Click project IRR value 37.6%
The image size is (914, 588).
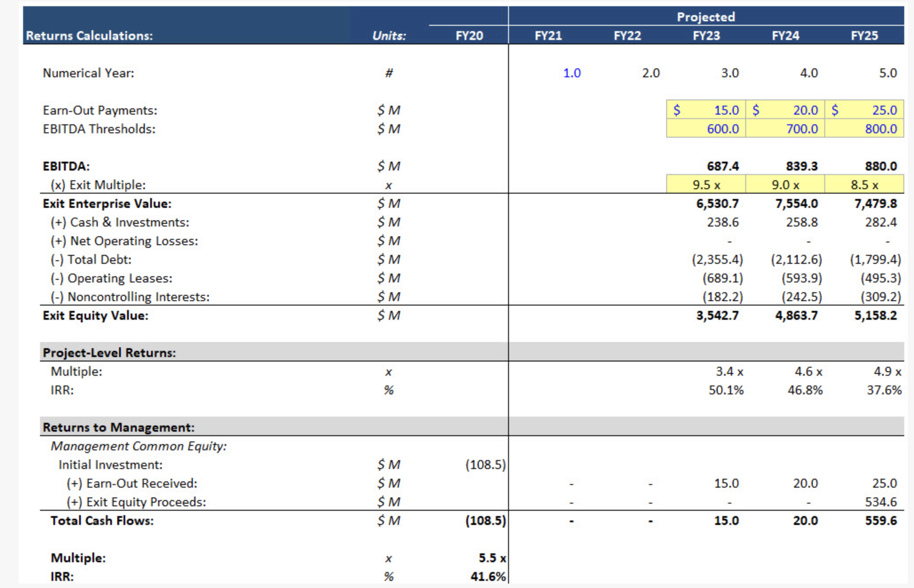884,390
